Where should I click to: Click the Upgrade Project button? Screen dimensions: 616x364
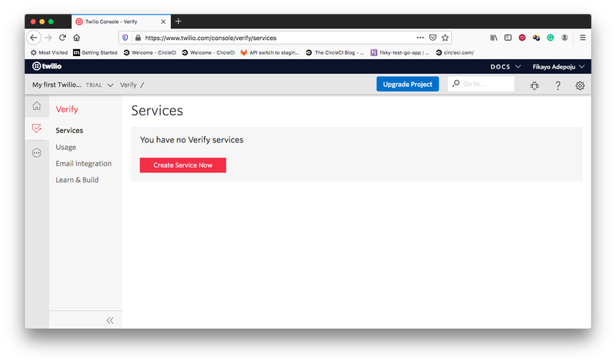point(407,84)
